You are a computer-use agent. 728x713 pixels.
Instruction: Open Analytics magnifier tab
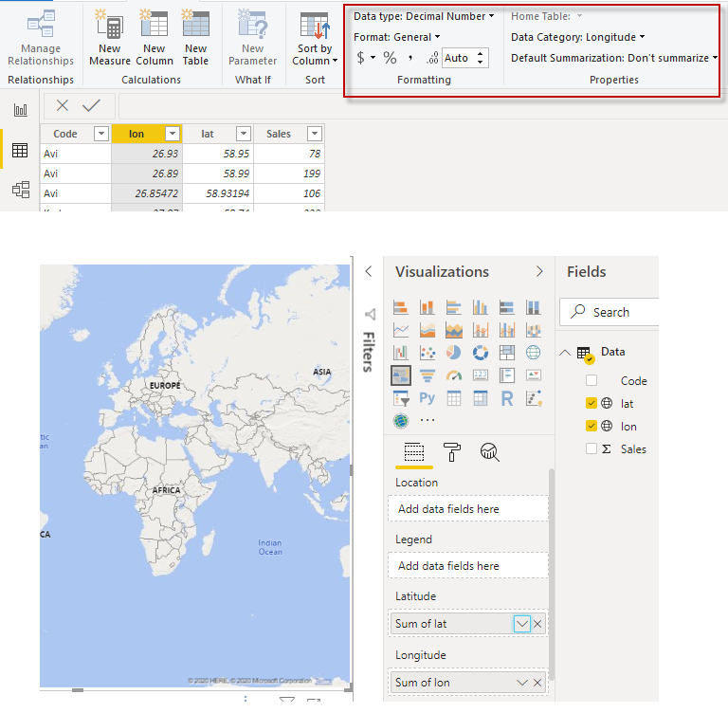pos(489,451)
